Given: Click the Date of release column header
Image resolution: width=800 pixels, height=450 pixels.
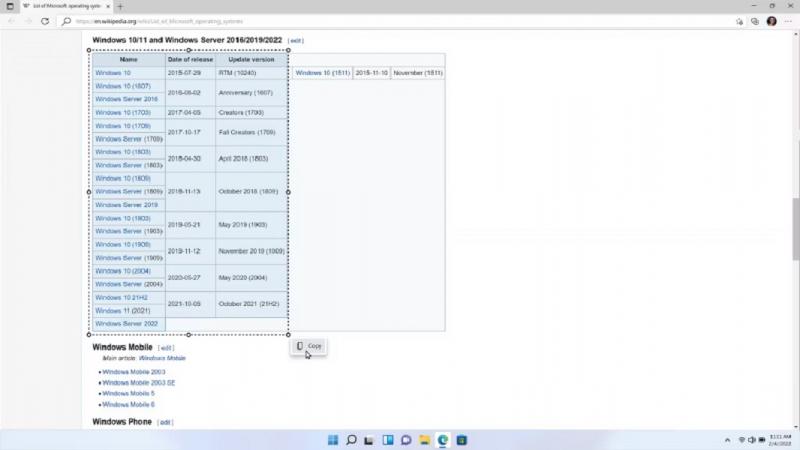Looking at the screenshot, I should click(x=190, y=60).
